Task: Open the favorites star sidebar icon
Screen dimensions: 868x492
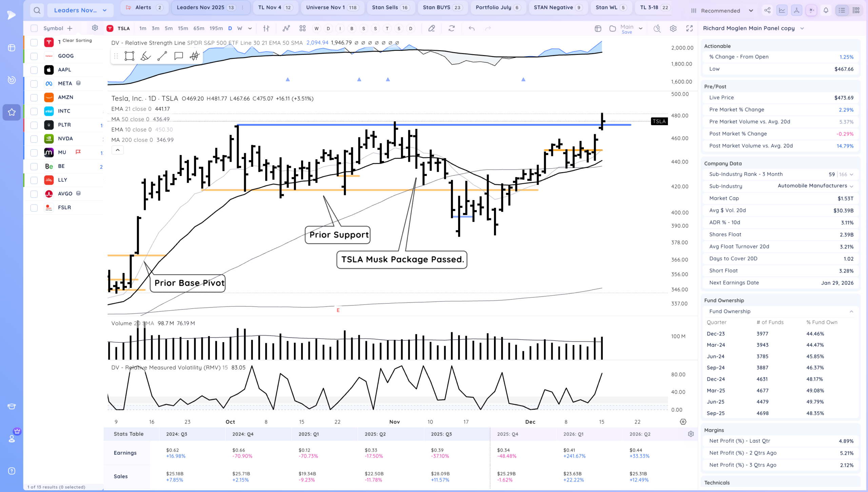Action: (x=12, y=112)
